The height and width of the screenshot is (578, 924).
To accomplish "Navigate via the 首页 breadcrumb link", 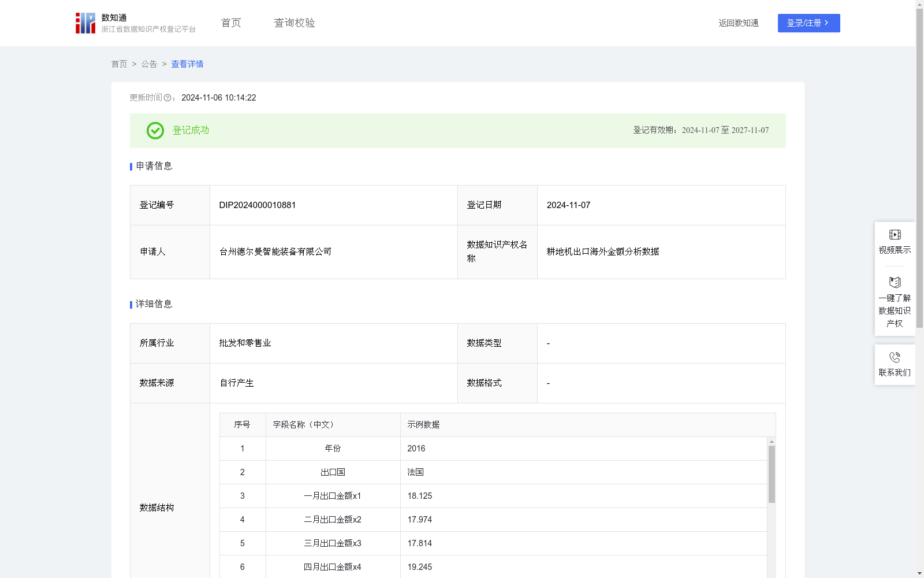I will (x=119, y=64).
